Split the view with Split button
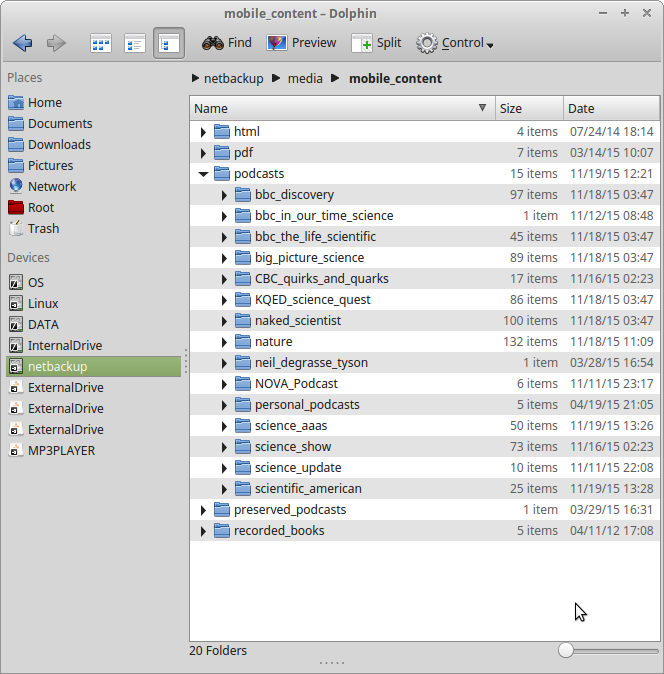Image resolution: width=664 pixels, height=674 pixels. 376,43
